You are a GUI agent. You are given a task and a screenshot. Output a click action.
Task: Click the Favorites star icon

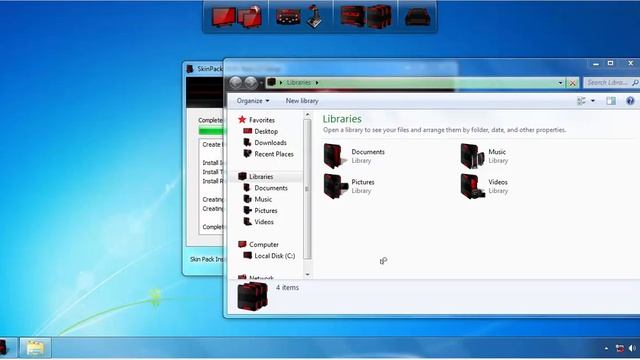pyautogui.click(x=242, y=120)
